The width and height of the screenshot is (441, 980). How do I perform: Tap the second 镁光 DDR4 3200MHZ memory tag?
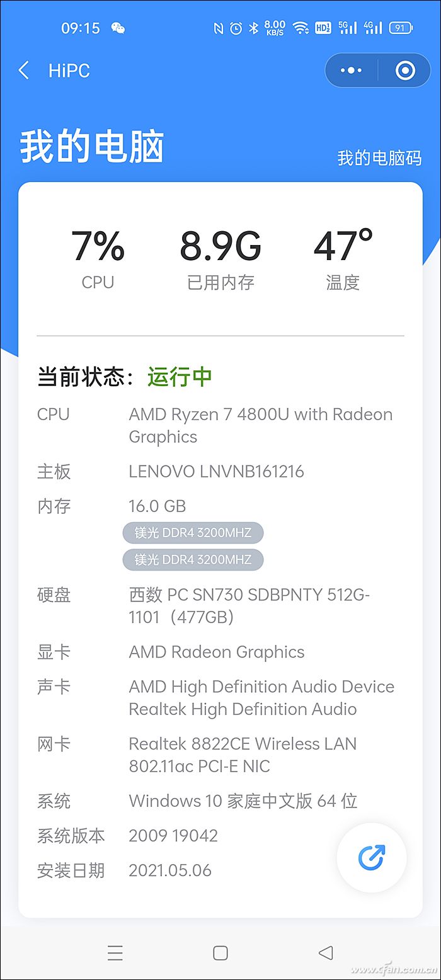(193, 560)
